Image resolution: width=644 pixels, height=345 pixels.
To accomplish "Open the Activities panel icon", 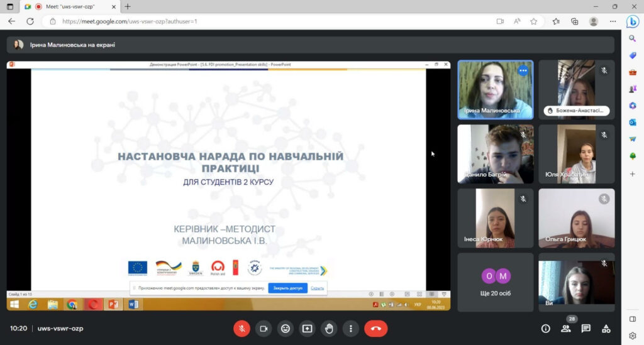I will [x=606, y=328].
